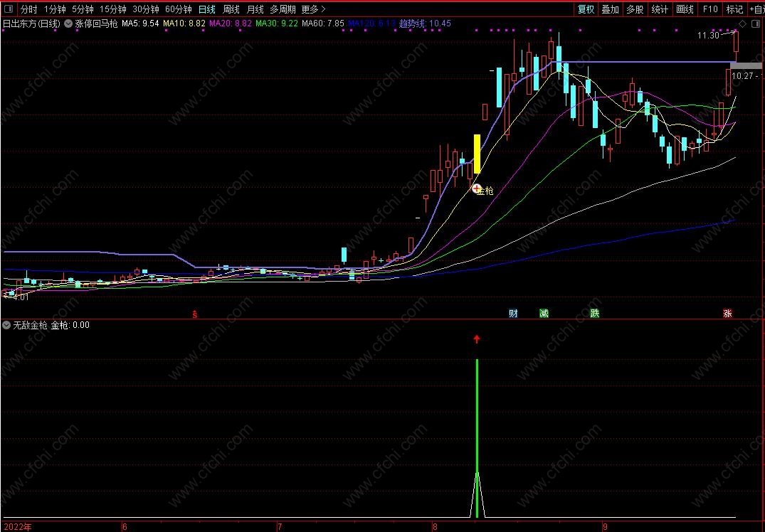Click the panel layout icon at top-left
The height and width of the screenshot is (532, 765).
coord(9,9)
